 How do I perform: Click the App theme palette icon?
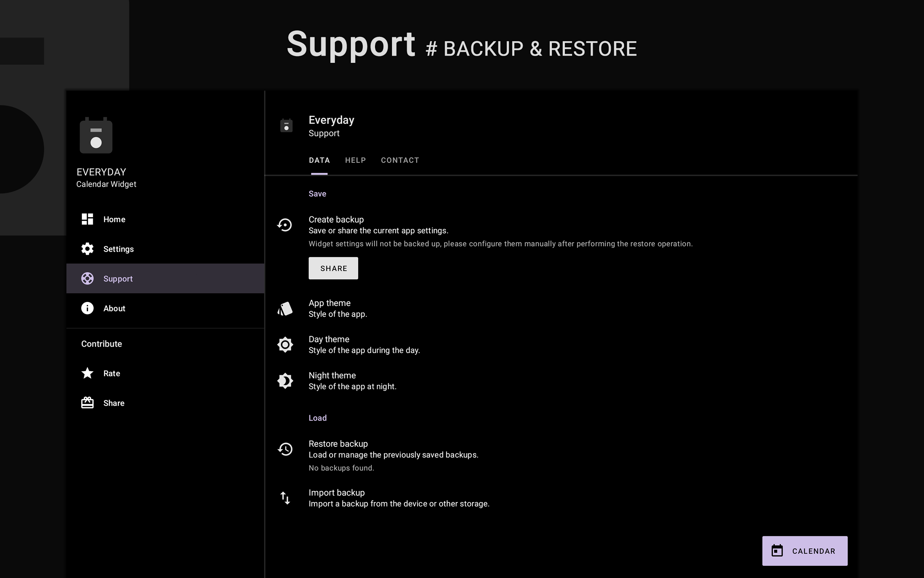click(285, 309)
